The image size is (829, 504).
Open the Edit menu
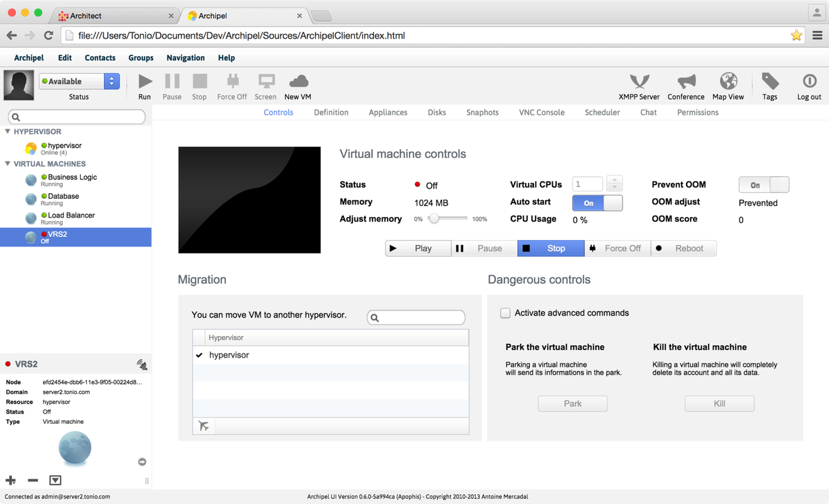point(65,58)
